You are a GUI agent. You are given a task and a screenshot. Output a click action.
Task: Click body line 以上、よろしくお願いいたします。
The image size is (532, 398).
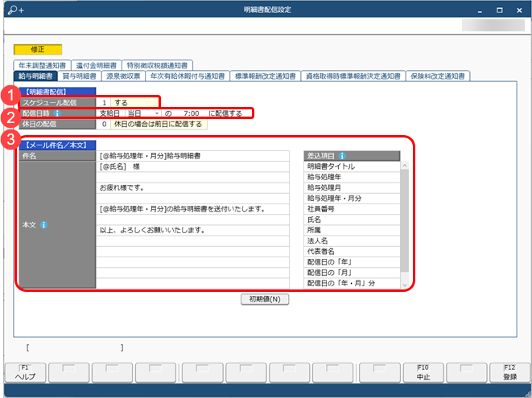tap(192, 231)
